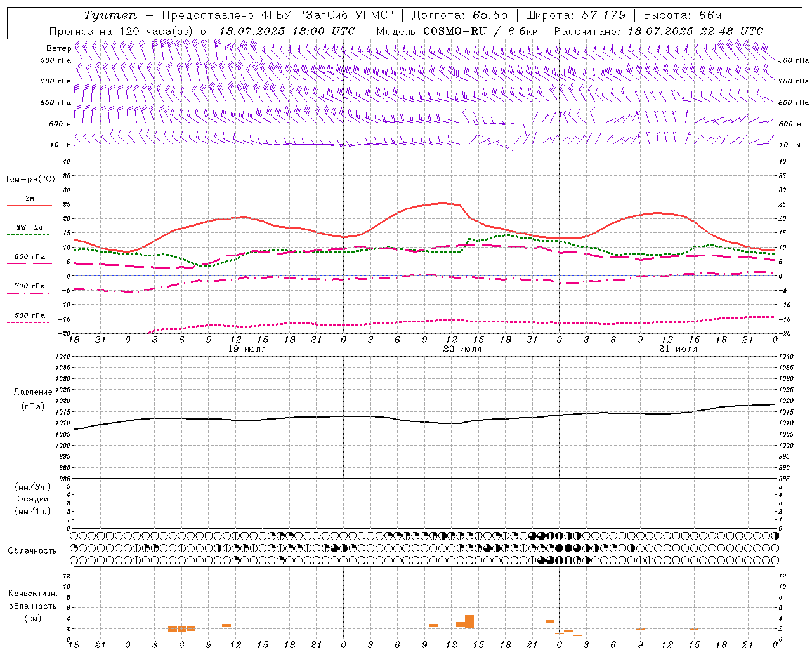This screenshot has width=812, height=650.
Task: Click the "Модель COSMO-RU / 6.6км" text
Action: point(457,31)
